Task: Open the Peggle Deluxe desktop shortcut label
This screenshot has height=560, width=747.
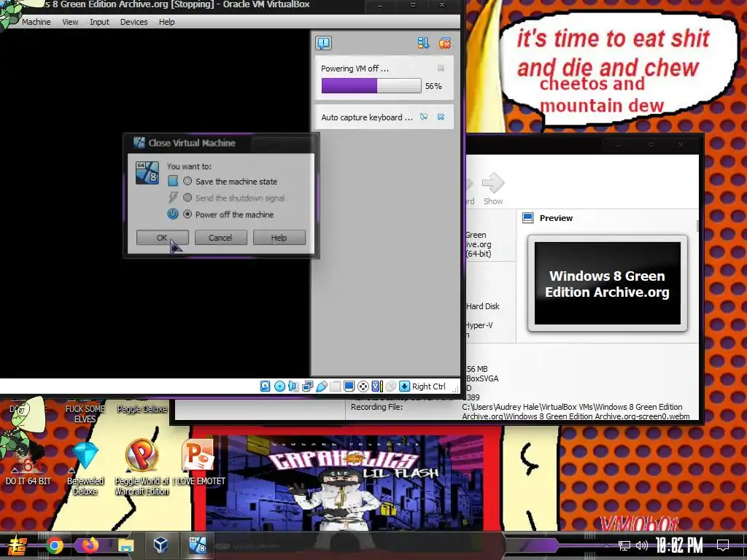Action: click(x=142, y=408)
